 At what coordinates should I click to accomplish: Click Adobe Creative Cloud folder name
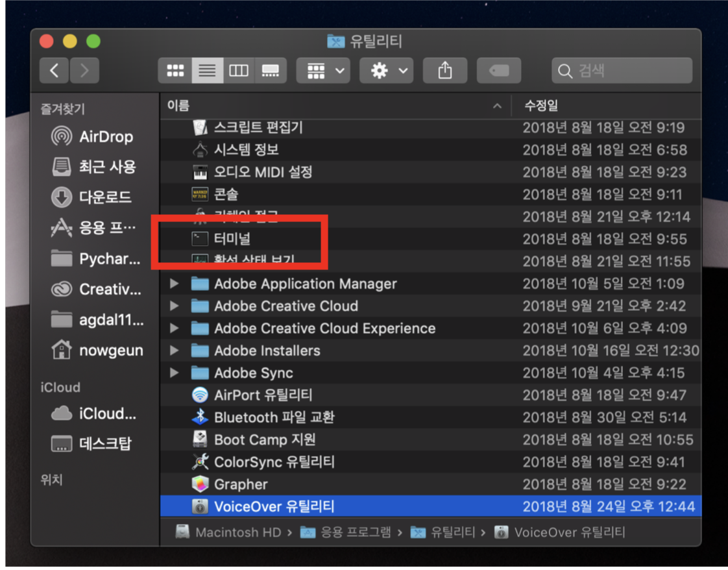pyautogui.click(x=286, y=306)
